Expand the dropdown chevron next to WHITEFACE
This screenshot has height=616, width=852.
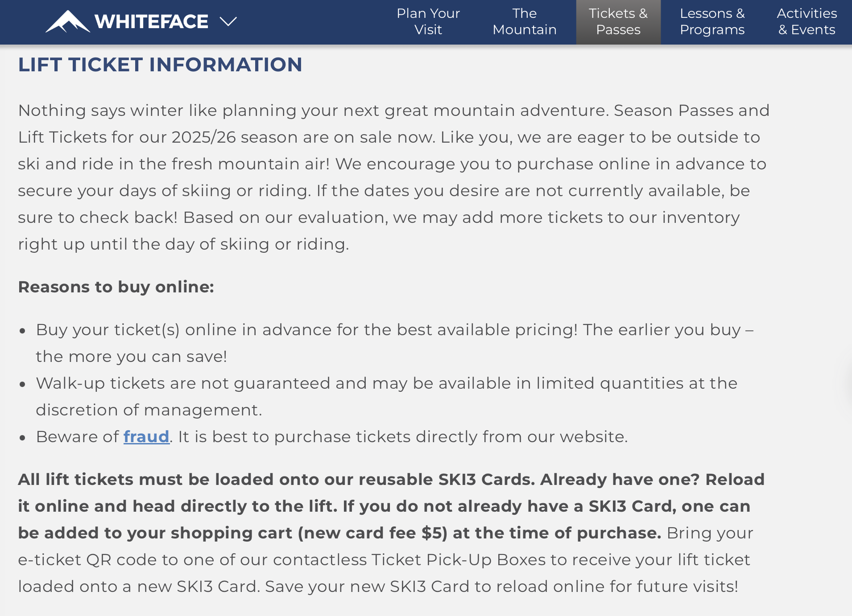(228, 22)
